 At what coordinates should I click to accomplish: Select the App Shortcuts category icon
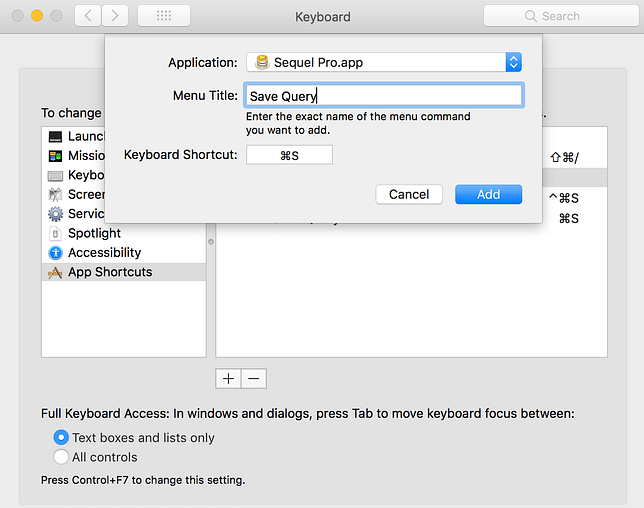(55, 272)
